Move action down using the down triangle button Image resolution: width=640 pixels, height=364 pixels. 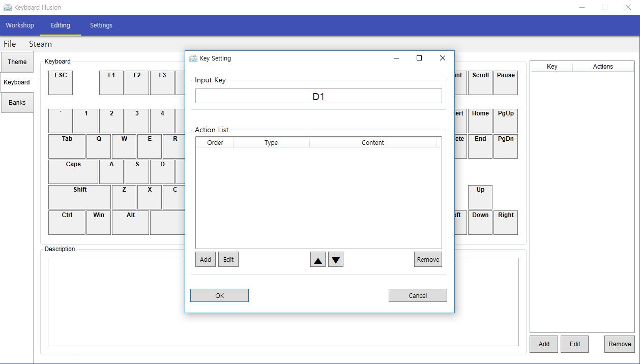tap(335, 259)
